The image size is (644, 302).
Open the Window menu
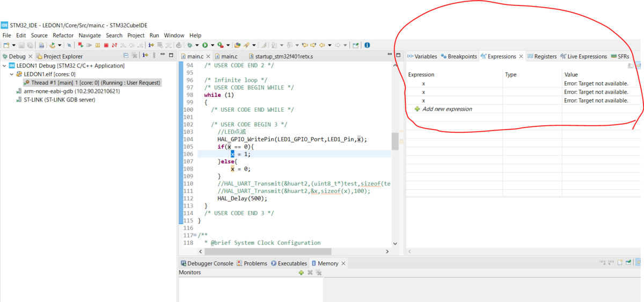pos(174,35)
